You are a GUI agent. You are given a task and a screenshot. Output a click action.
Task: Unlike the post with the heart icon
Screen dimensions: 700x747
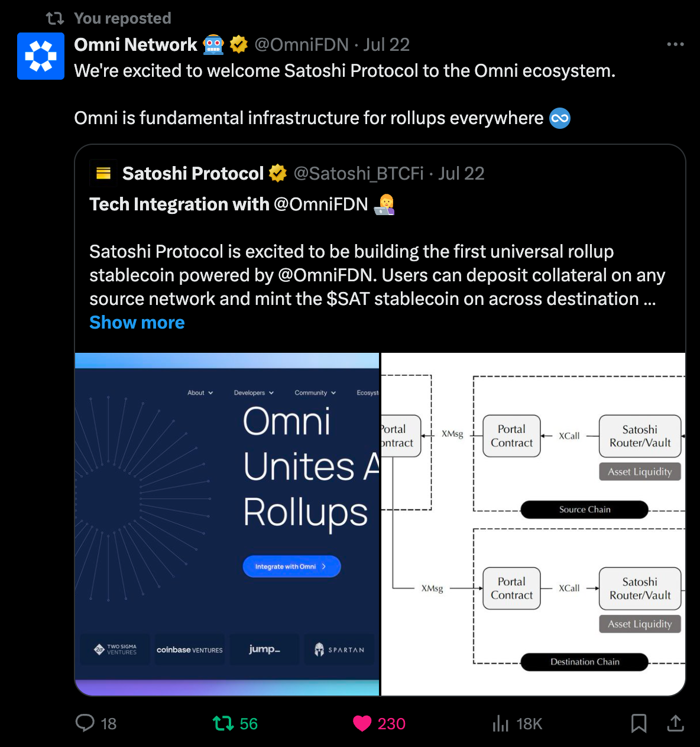pos(362,723)
